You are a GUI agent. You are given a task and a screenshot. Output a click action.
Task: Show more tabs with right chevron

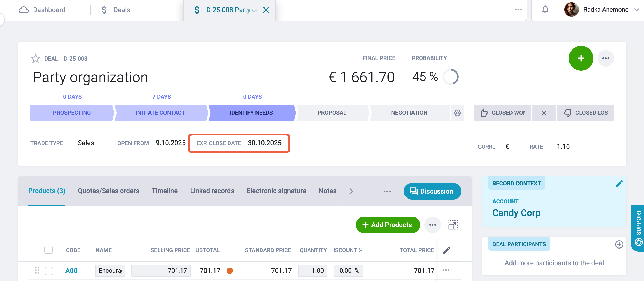click(351, 191)
